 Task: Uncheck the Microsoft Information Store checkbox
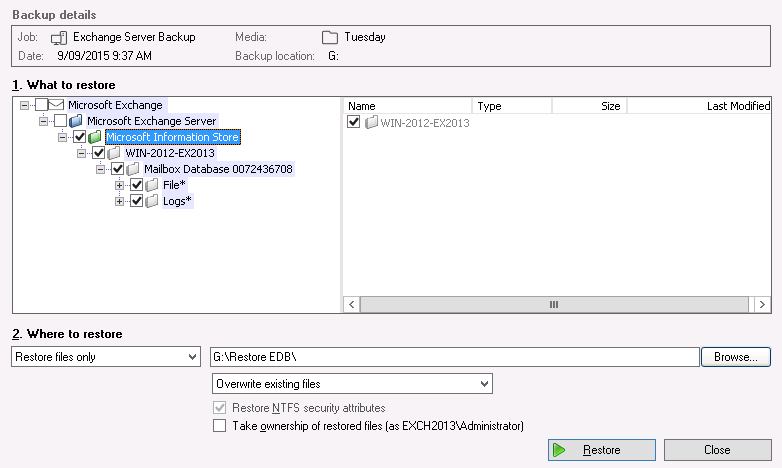(80, 137)
